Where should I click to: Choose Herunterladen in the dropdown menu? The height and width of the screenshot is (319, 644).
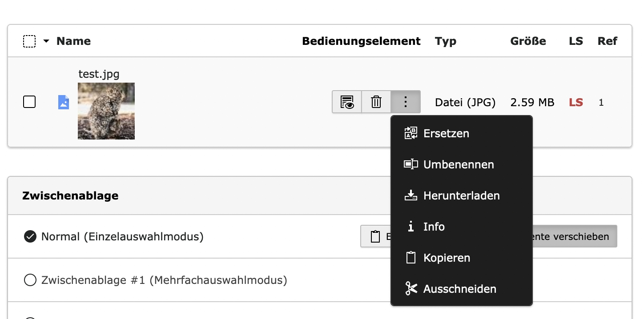pyautogui.click(x=461, y=195)
